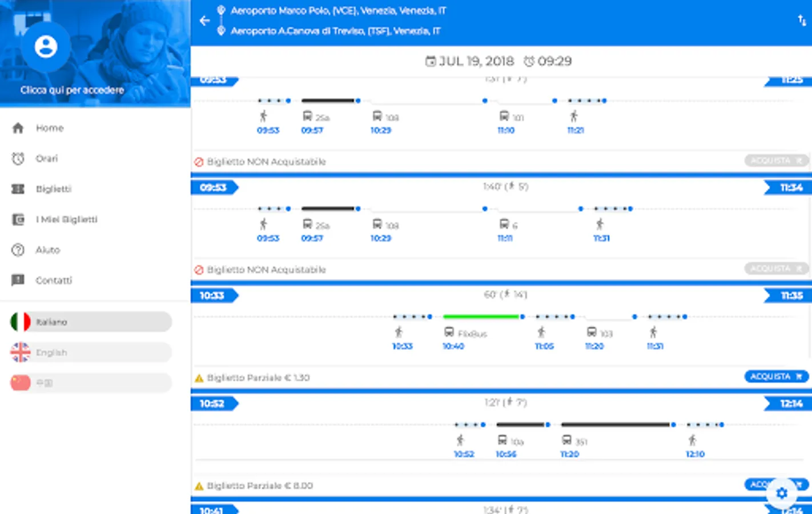Click the origin Aeroporto Marco Polo field

(338, 11)
